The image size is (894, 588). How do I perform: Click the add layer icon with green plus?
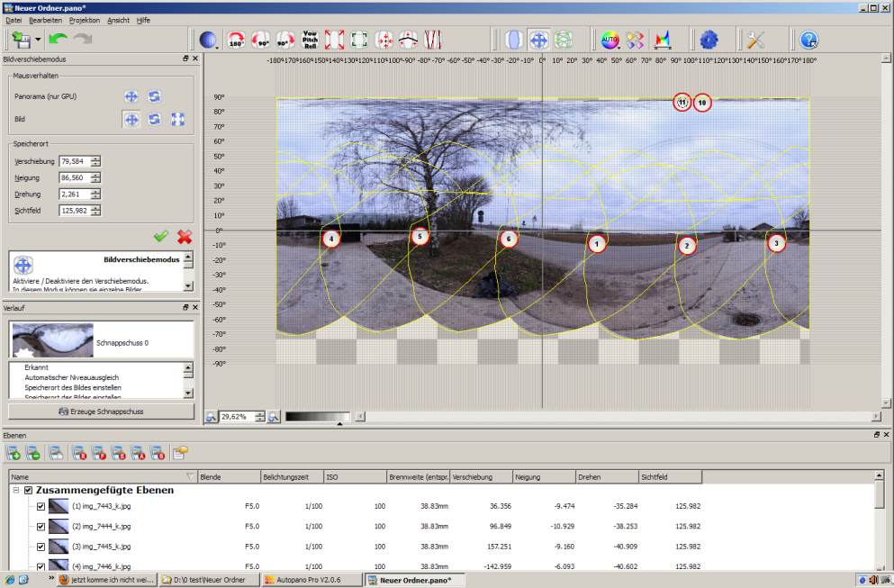coord(14,452)
